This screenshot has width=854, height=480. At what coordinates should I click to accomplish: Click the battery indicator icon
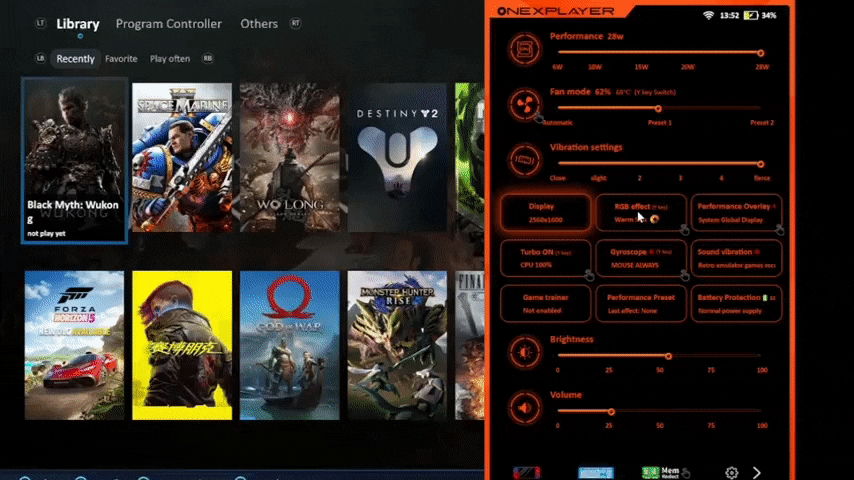click(x=751, y=15)
